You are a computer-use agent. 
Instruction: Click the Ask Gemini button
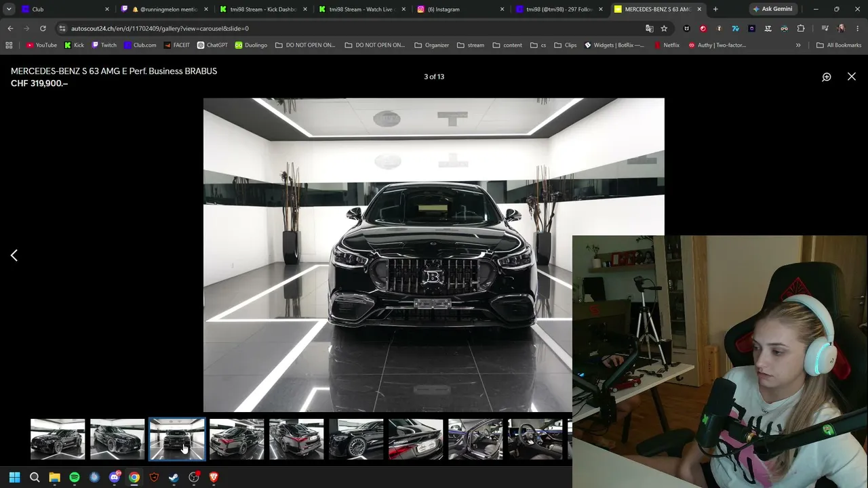click(x=772, y=9)
